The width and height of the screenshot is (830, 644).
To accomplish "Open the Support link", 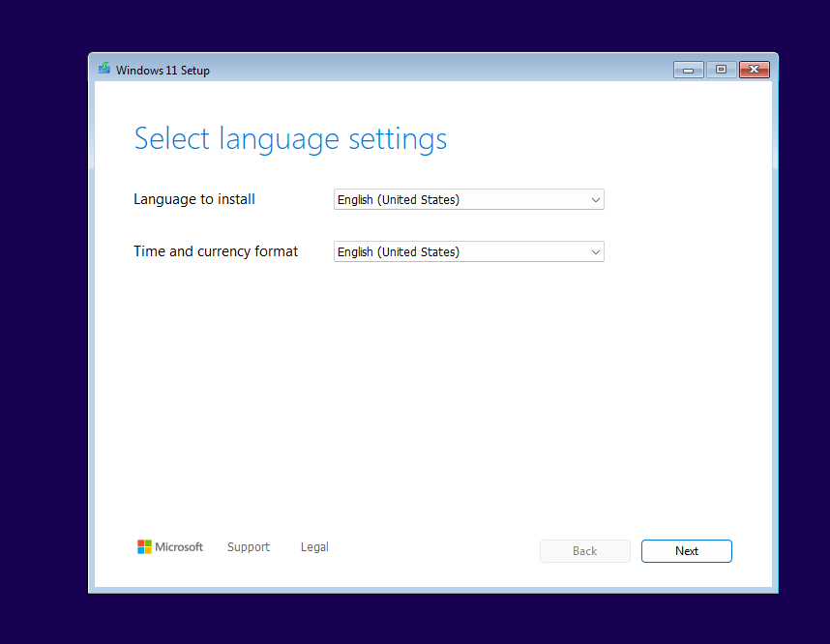I will [x=249, y=546].
